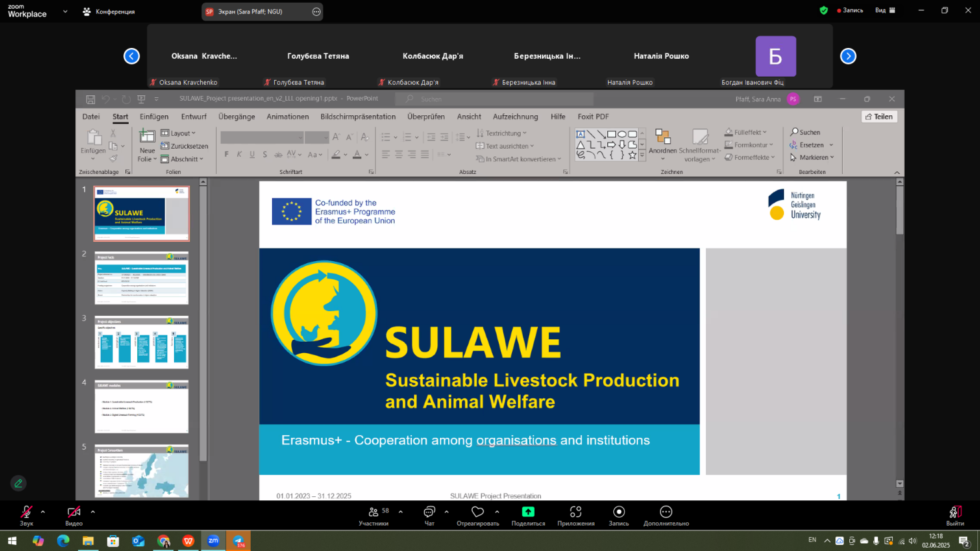Collapse the PowerPoint ribbon chevron
The height and width of the screenshot is (551, 980).
[x=897, y=173]
